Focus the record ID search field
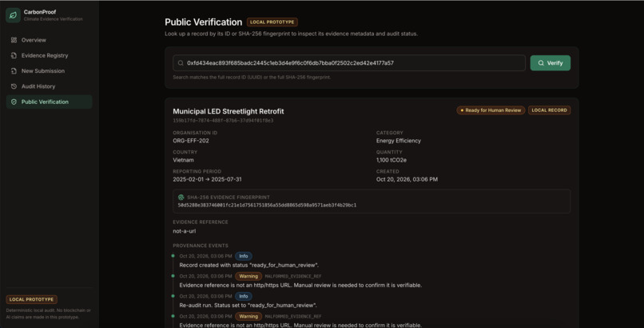 349,63
